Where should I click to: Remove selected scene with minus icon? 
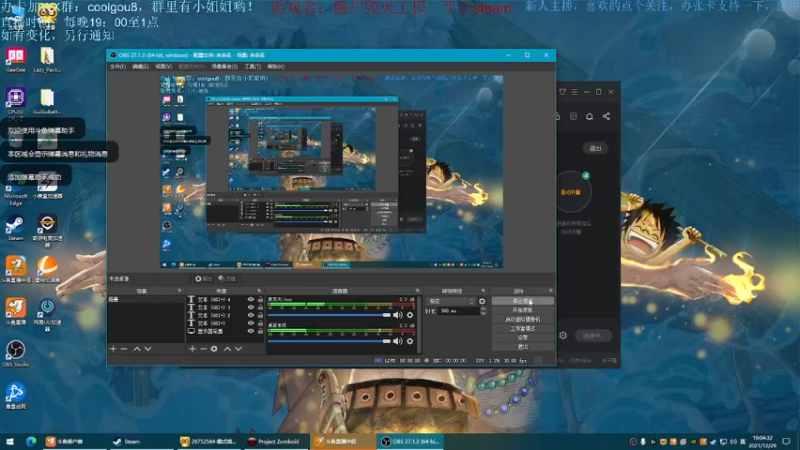(x=123, y=349)
